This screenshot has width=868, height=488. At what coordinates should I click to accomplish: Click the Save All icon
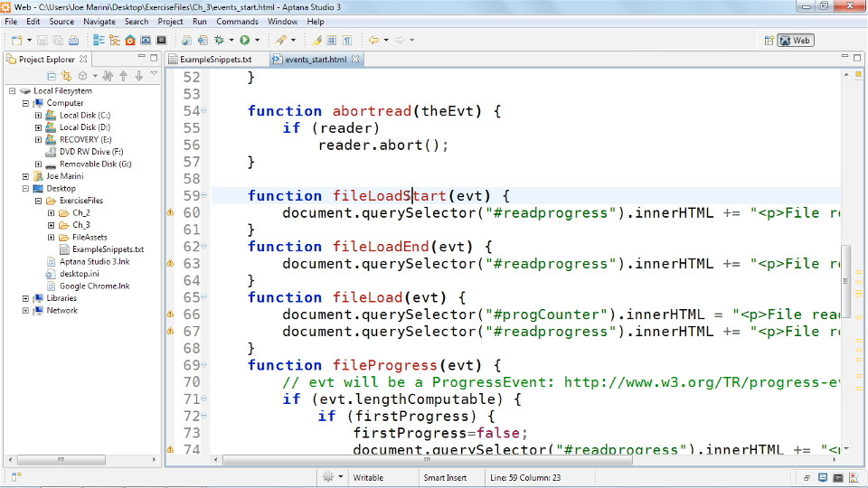tap(58, 41)
